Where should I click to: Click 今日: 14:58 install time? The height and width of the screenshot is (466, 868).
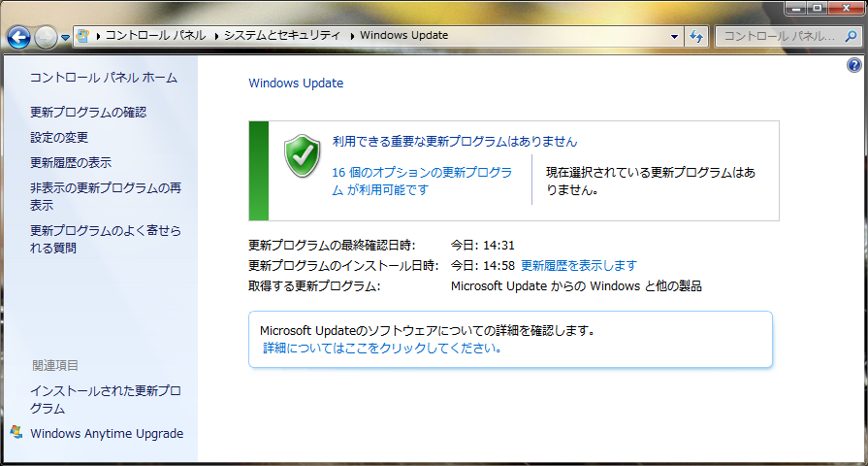point(483,265)
